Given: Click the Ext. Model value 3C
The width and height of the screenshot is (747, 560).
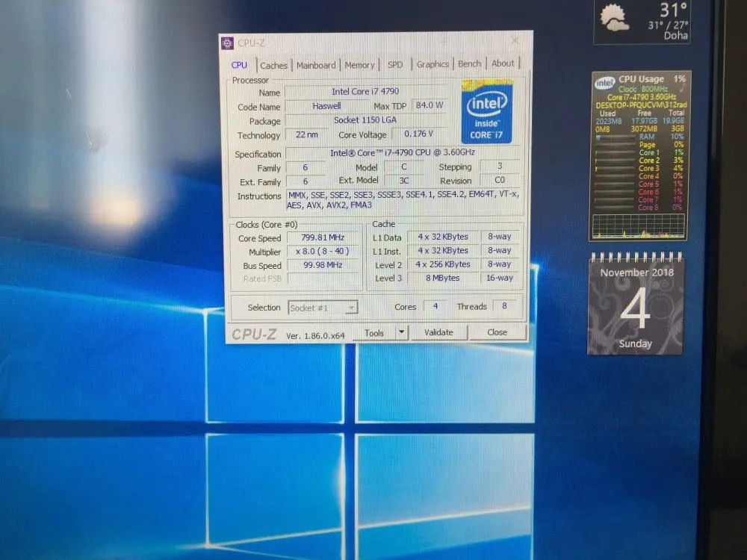Looking at the screenshot, I should click(x=404, y=181).
